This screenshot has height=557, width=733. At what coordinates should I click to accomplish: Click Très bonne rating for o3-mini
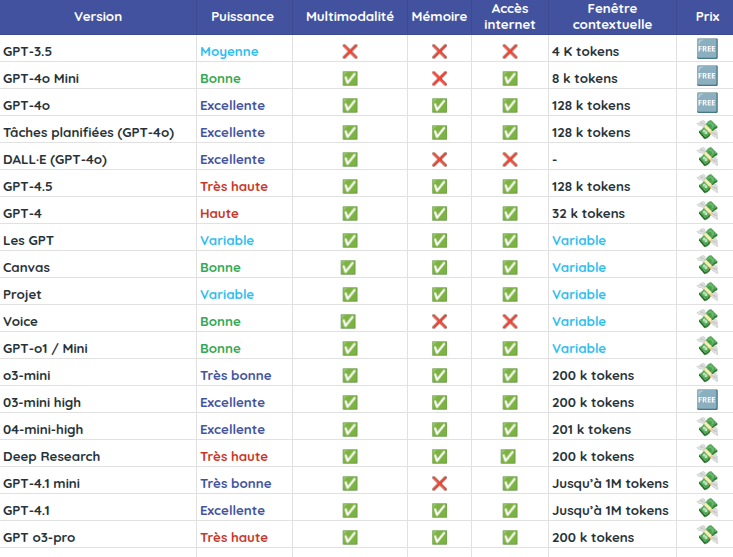236,376
